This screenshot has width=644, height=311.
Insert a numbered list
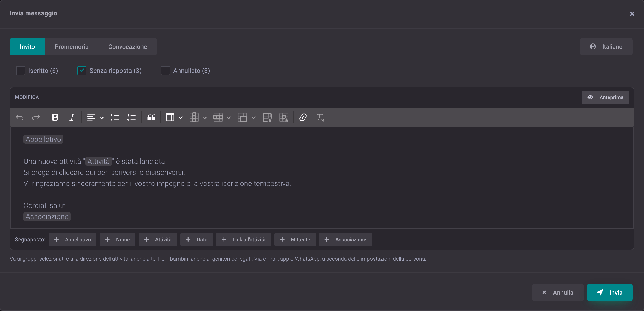click(x=131, y=117)
